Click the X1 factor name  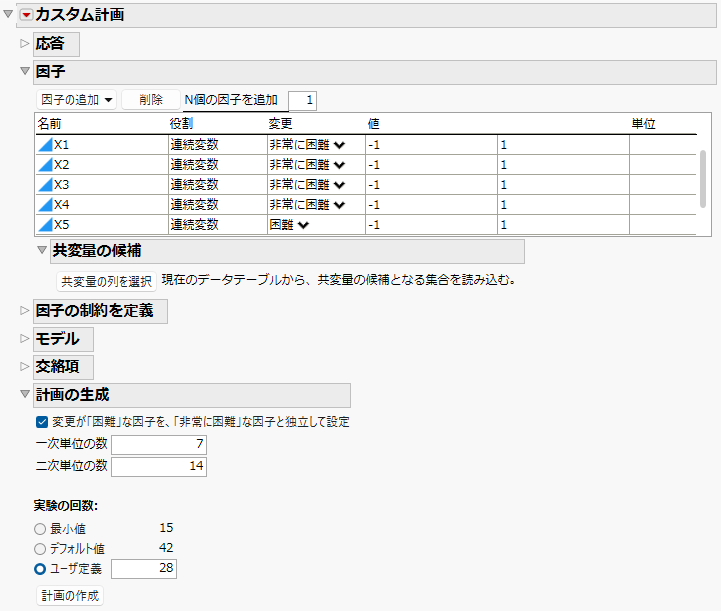(62, 145)
